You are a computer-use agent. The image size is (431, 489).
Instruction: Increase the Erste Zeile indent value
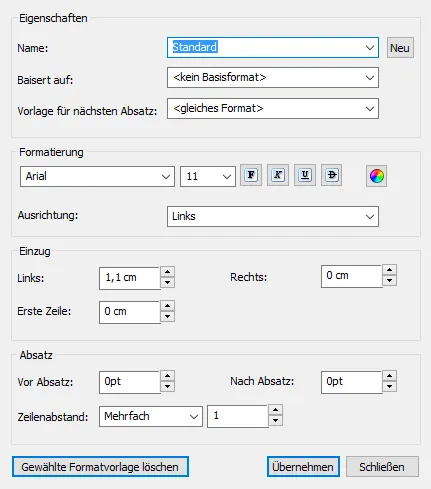coord(168,306)
